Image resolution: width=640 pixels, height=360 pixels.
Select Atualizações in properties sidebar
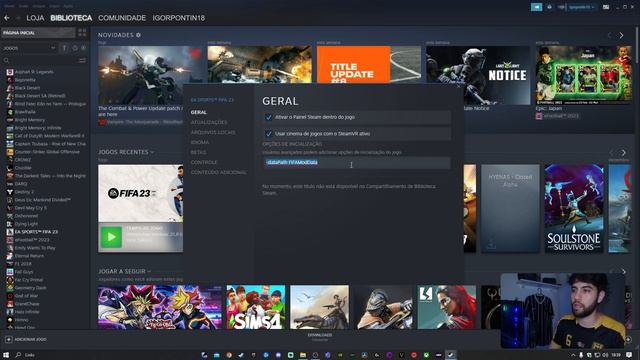[209, 122]
